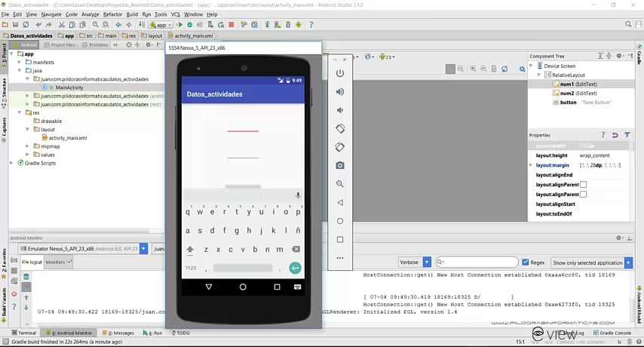This screenshot has height=347, width=644.
Task: Click emulator sidebar overview square icon
Action: pos(339,239)
